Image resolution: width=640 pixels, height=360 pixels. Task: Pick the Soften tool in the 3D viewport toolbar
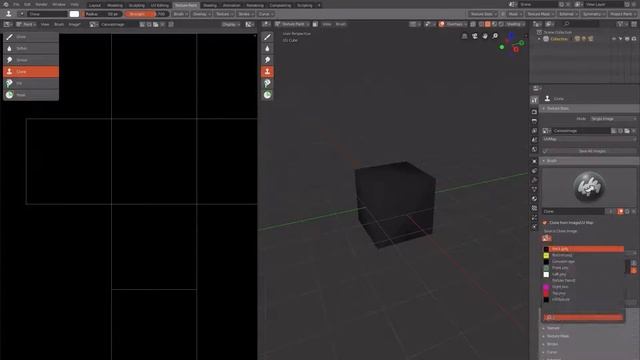(267, 49)
